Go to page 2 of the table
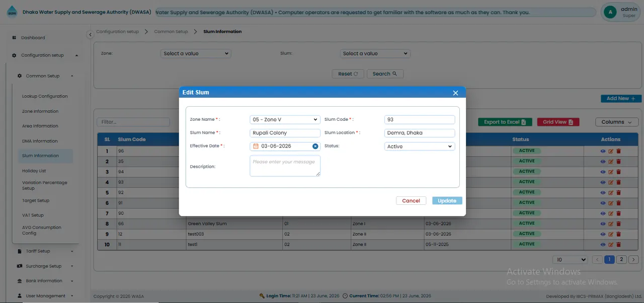The width and height of the screenshot is (644, 303). [x=621, y=260]
